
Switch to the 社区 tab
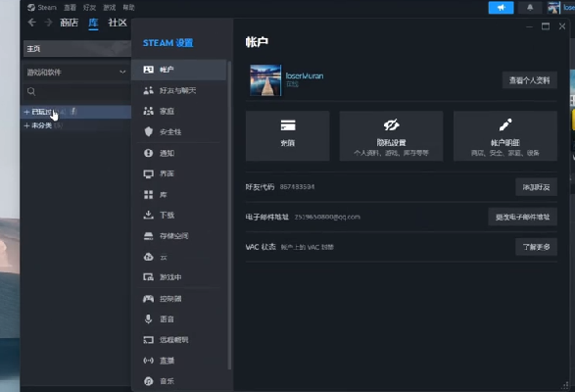pos(118,23)
